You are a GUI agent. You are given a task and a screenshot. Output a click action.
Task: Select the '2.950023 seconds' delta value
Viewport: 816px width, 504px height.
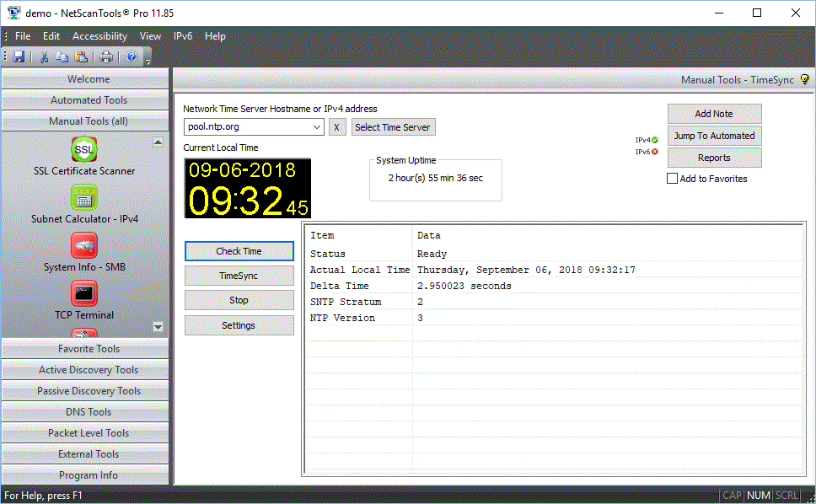click(x=464, y=286)
